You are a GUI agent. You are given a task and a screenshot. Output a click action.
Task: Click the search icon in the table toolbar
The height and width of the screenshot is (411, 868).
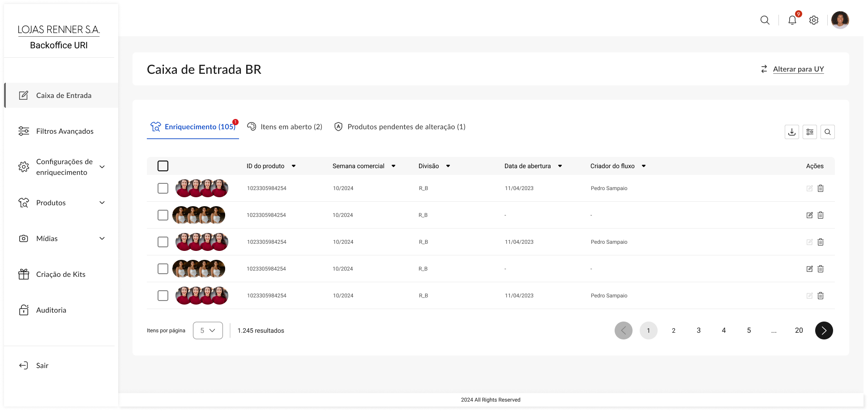827,132
